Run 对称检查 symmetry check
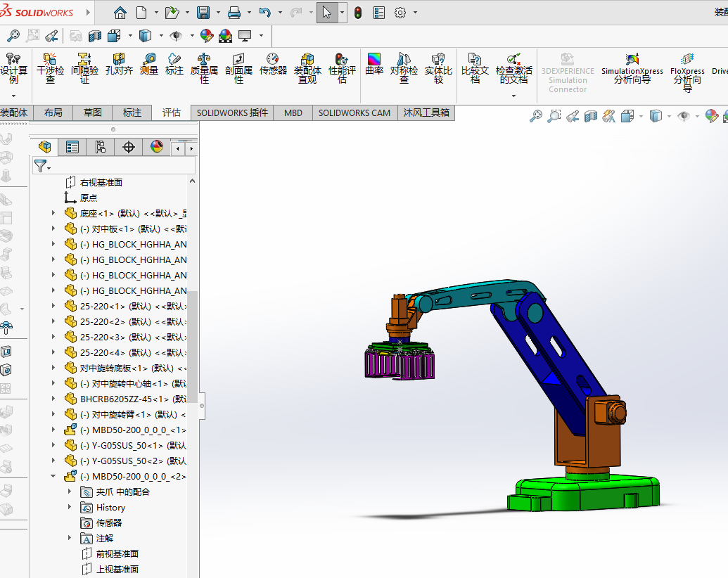The height and width of the screenshot is (578, 728). pyautogui.click(x=404, y=69)
